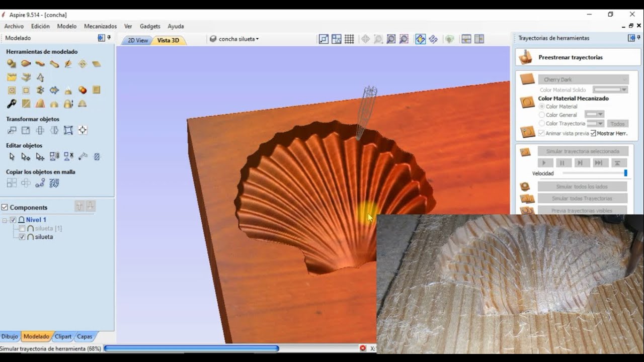Select the node editing arrow tool

[x=26, y=157]
